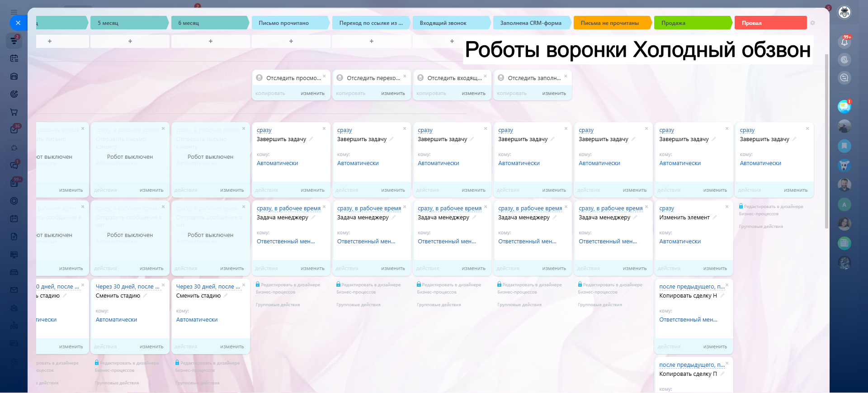Open the chat arrows icon in right sidebar
Screen dimensions: 868x393
[844, 78]
